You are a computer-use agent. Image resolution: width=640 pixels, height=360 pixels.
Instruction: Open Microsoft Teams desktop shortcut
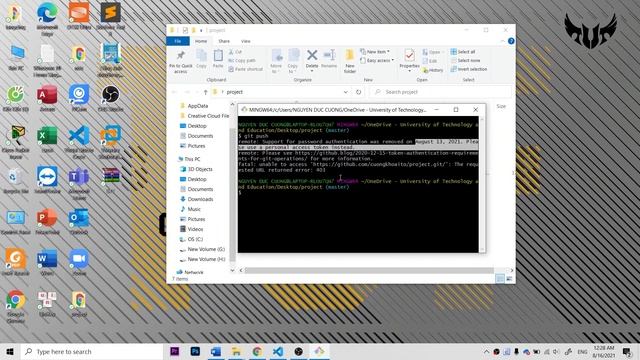coord(79,183)
